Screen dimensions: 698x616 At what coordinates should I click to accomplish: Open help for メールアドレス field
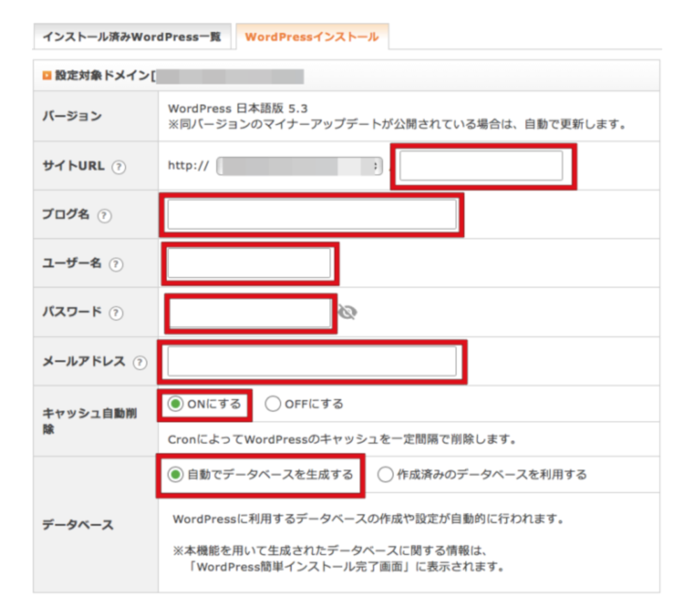(x=140, y=363)
